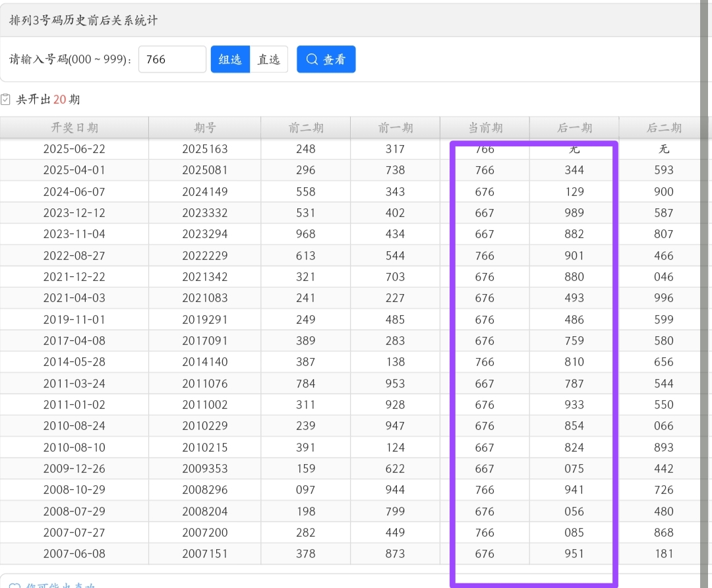Click the clipboard icon beside 共开出 20 期
Image resolution: width=712 pixels, height=588 pixels.
click(5, 100)
